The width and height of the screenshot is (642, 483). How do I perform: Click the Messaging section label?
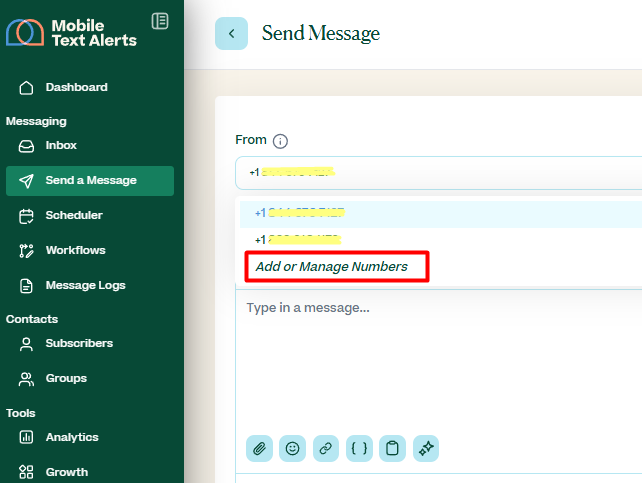click(x=36, y=122)
